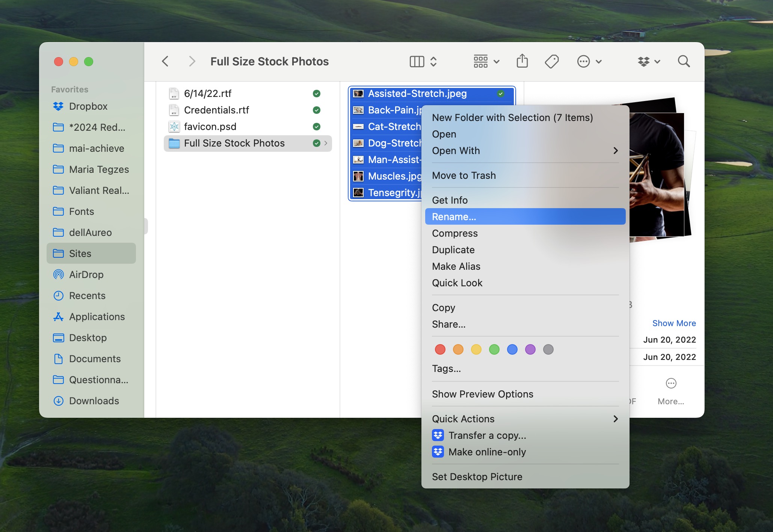The width and height of the screenshot is (773, 532).
Task: Click the Share icon in Finder toolbar
Action: 523,61
